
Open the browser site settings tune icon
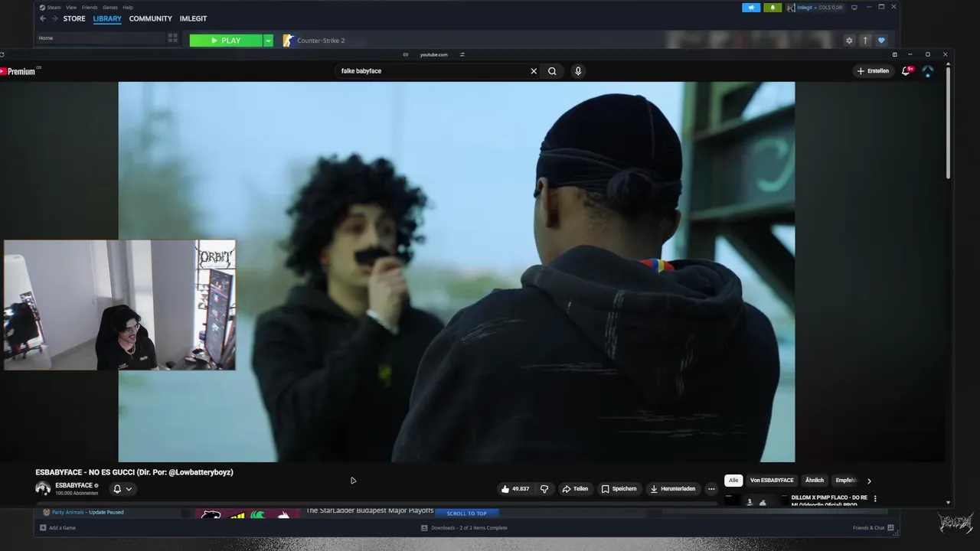(462, 54)
